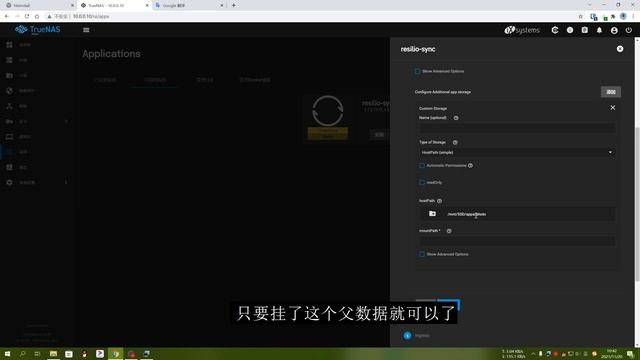Open Windows taskbar search
This screenshot has width=640, height=360.
click(22, 354)
